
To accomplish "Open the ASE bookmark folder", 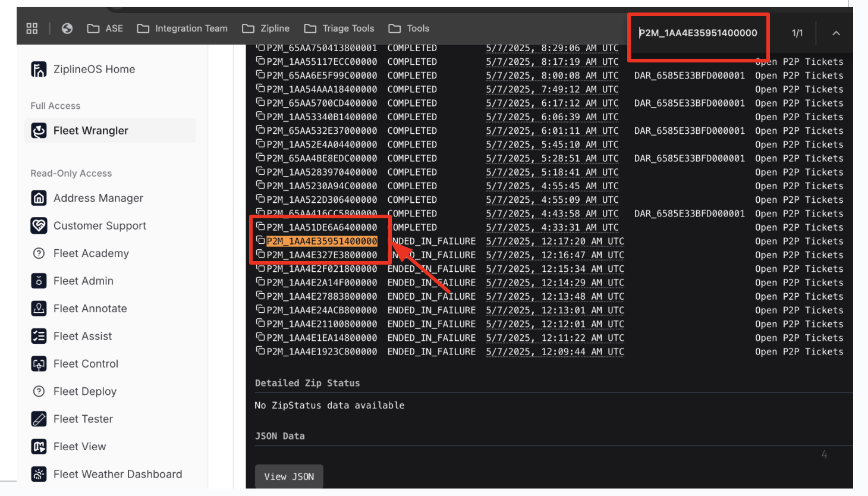I will pyautogui.click(x=105, y=29).
